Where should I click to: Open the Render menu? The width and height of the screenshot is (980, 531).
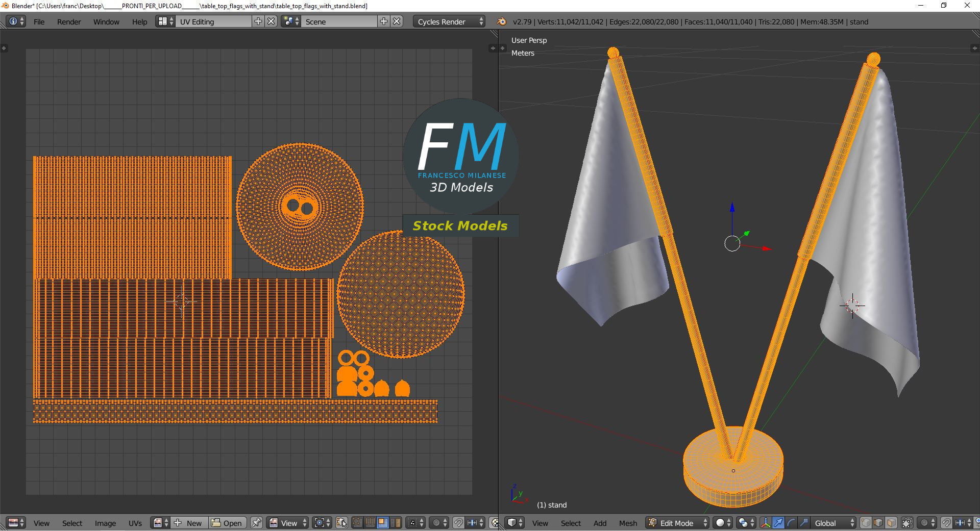coord(69,21)
